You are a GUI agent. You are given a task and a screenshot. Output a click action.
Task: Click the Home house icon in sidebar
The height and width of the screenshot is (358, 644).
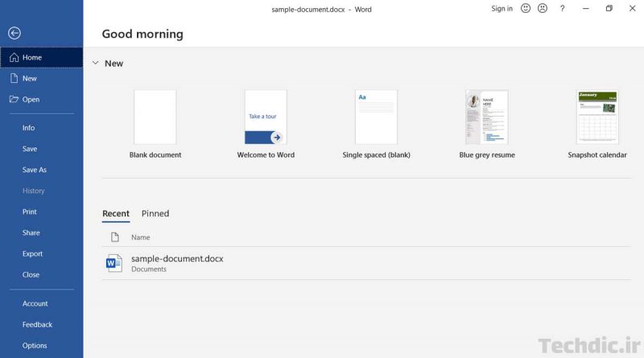coord(14,58)
